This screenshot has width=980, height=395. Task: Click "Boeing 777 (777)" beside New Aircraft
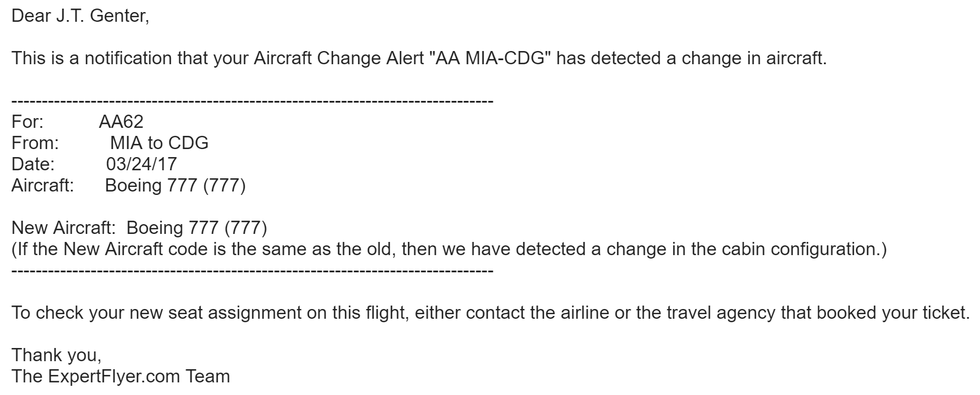coord(197,228)
